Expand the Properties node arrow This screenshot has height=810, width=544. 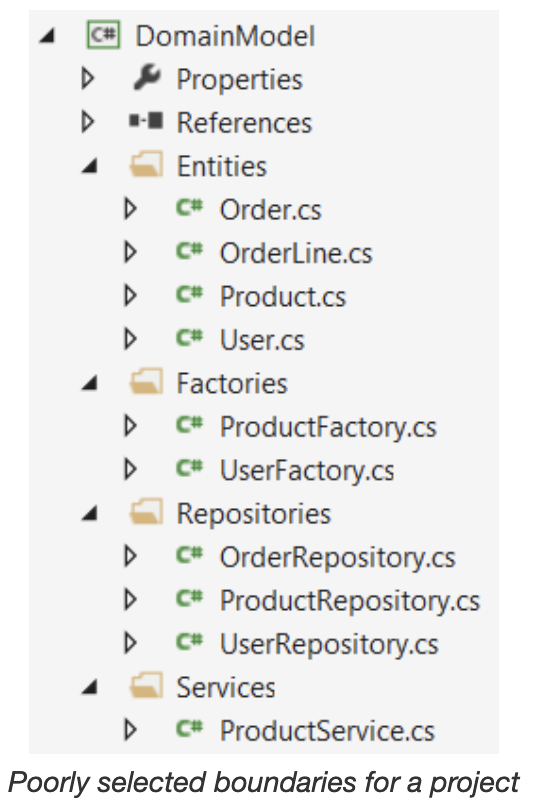pyautogui.click(x=88, y=79)
